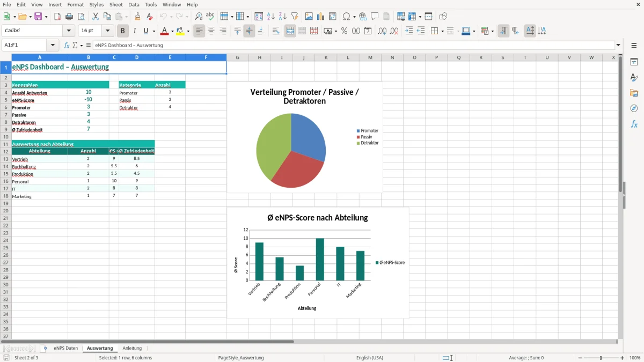Sort ascending

[271, 17]
